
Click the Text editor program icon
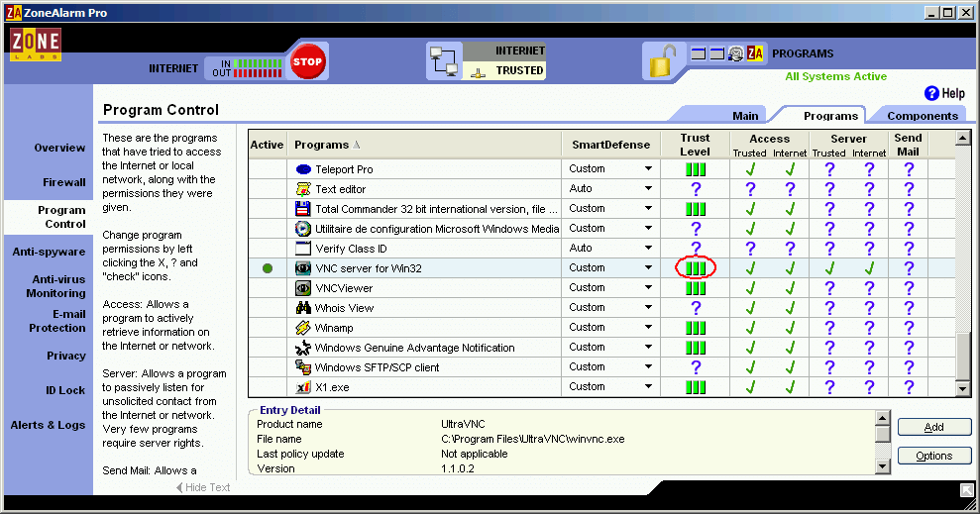point(303,189)
